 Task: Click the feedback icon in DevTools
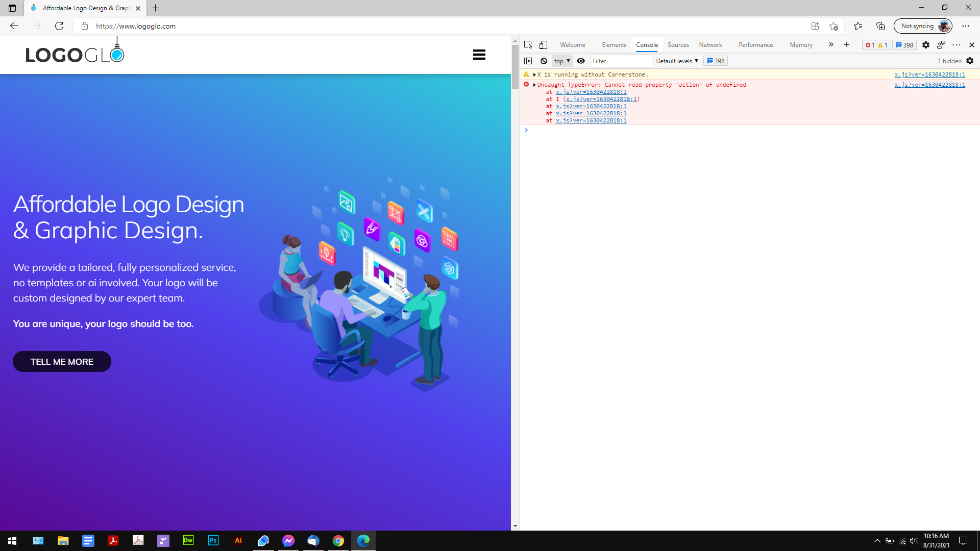(x=941, y=45)
